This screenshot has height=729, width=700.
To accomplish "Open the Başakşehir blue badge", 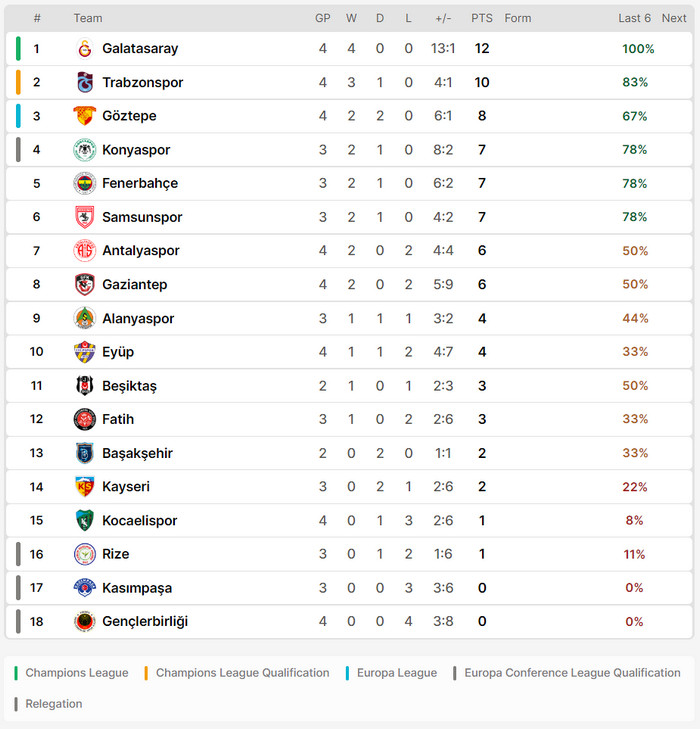I will [x=85, y=453].
